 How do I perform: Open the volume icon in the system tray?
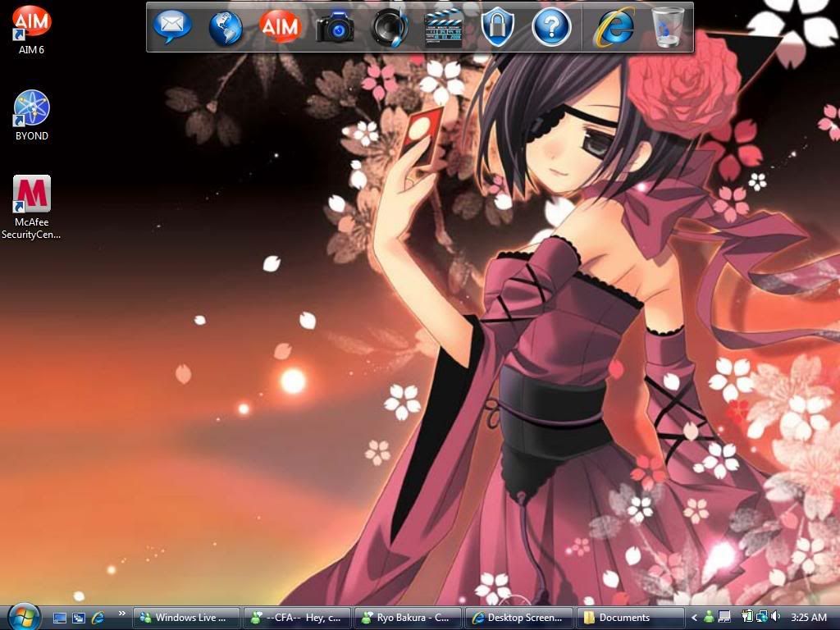(774, 617)
